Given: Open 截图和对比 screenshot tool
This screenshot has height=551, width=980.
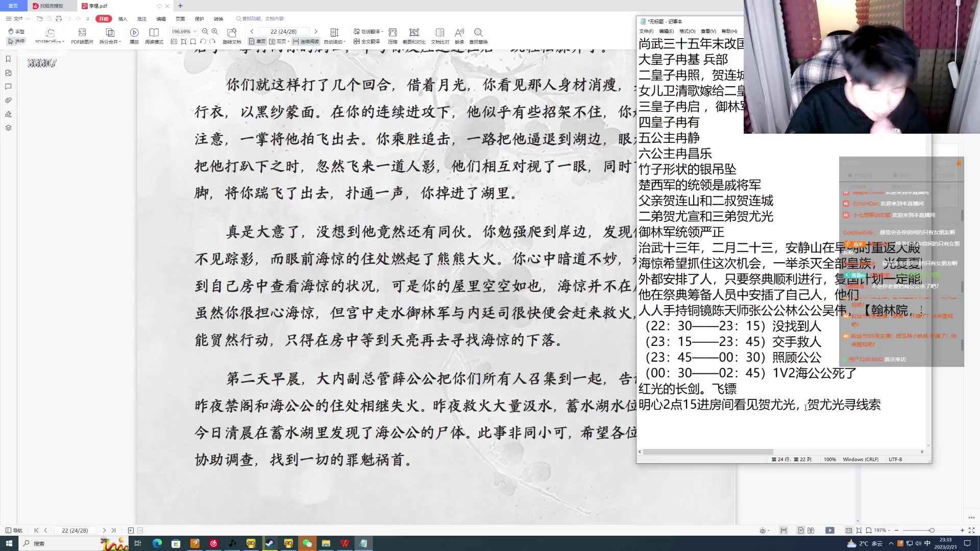Looking at the screenshot, I should (x=414, y=36).
